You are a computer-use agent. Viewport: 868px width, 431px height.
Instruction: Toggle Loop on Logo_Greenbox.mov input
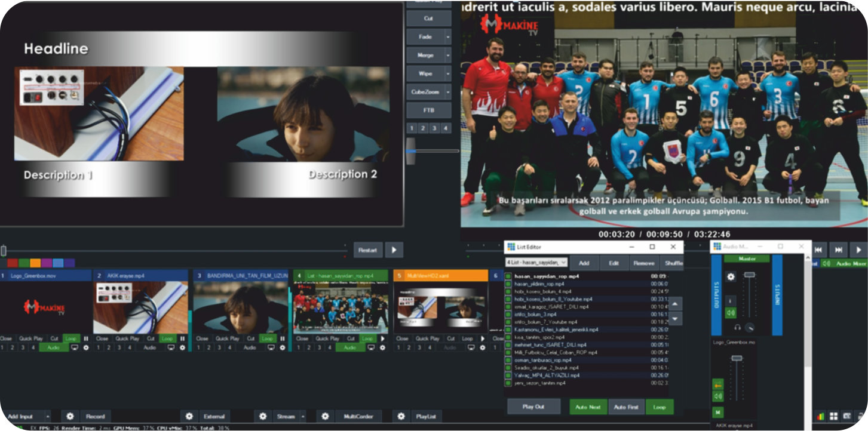coord(71,338)
